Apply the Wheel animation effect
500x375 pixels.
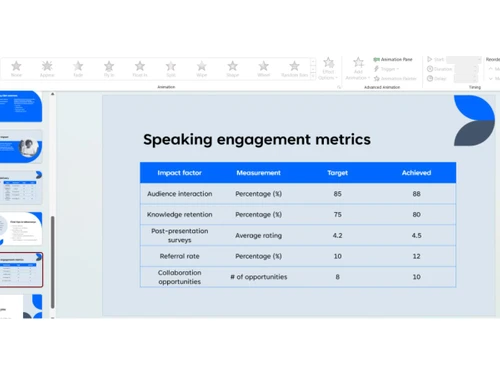[263, 69]
